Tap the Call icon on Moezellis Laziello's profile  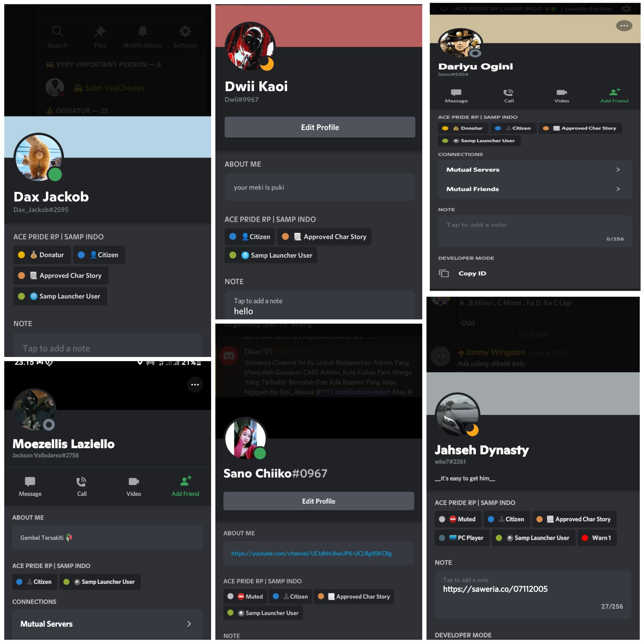coord(81,482)
